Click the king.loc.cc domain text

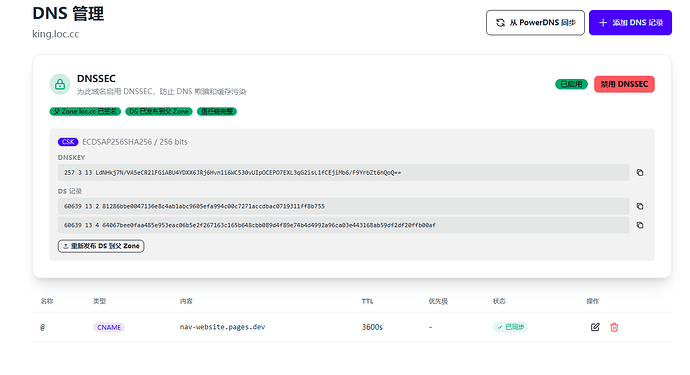tap(55, 34)
